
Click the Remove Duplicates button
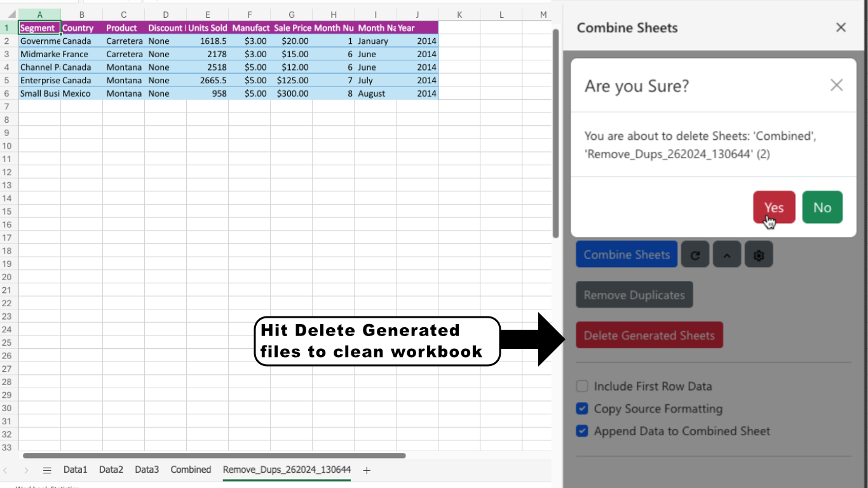coord(634,294)
